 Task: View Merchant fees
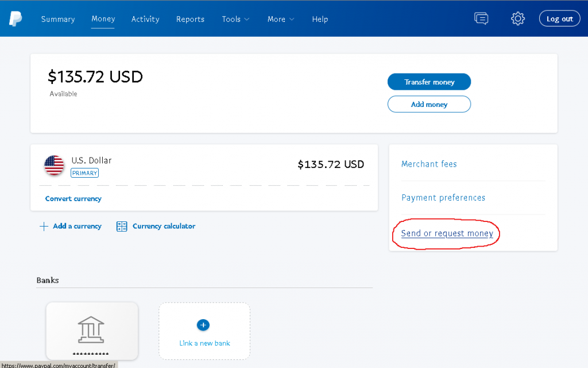click(429, 164)
